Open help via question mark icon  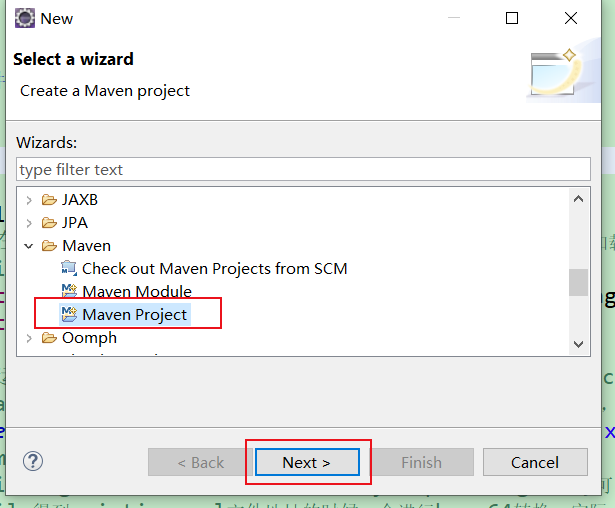click(x=34, y=461)
